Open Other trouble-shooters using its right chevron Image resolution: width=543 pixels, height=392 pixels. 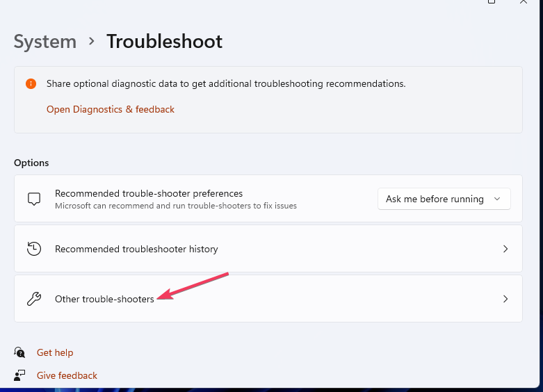coord(505,299)
